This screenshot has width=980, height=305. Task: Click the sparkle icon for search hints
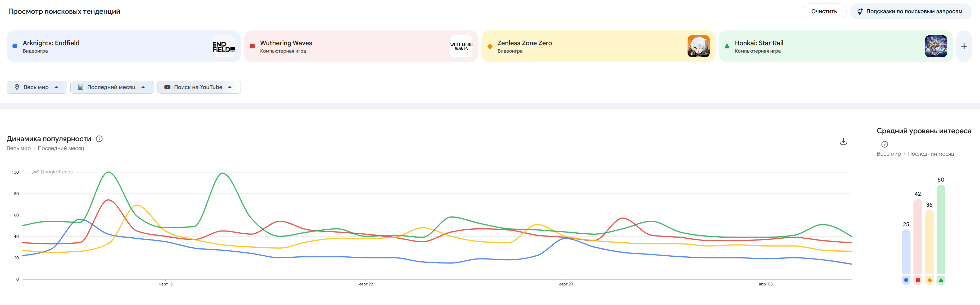pyautogui.click(x=860, y=11)
